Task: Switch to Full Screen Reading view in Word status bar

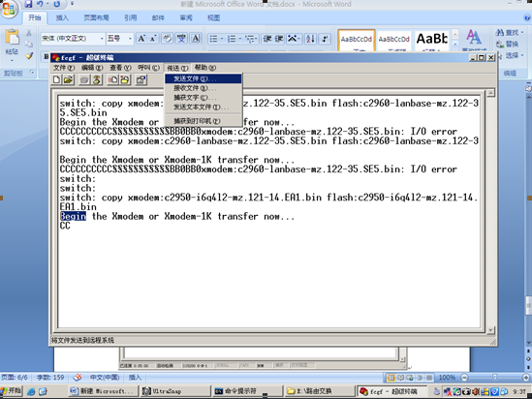Action: point(401,378)
